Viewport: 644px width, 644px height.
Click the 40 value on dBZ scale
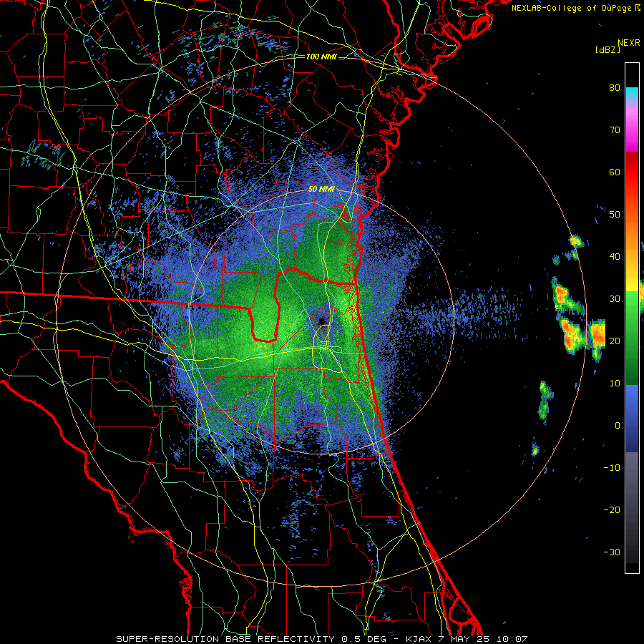[615, 257]
